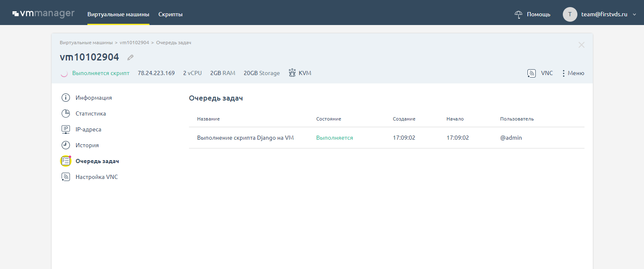The width and height of the screenshot is (644, 269).
Task: Click the История clock icon
Action: (66, 145)
